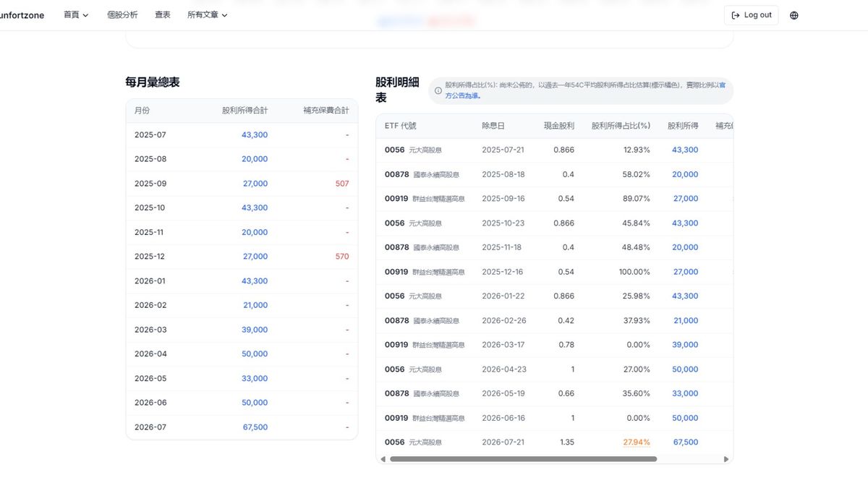Select the 2026-01 month row

click(242, 281)
